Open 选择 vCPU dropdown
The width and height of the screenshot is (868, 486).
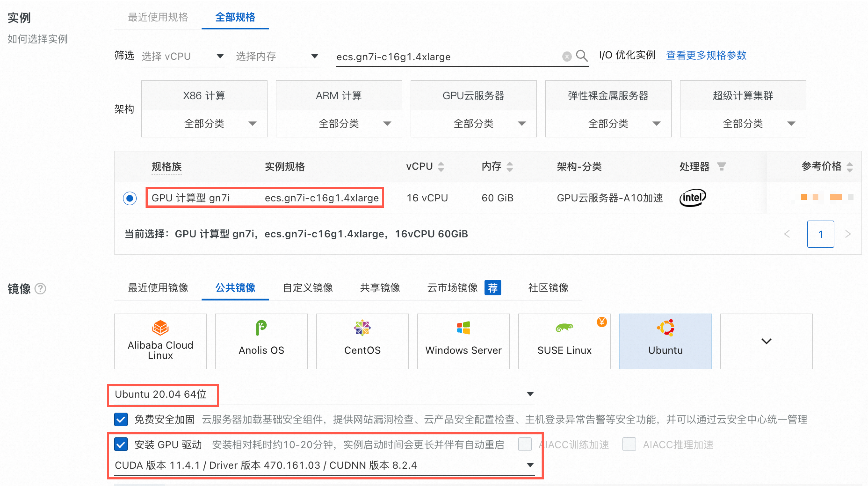183,57
